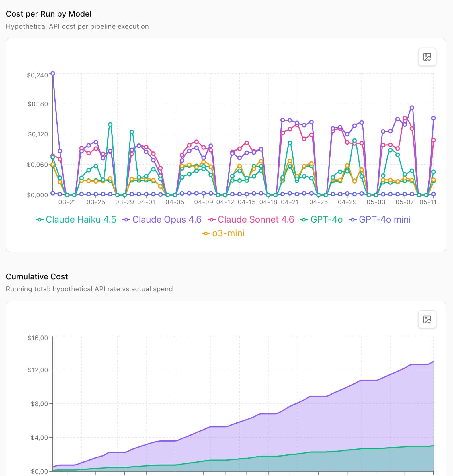
Task: Select the Cumulative Cost heading
Action: click(37, 276)
